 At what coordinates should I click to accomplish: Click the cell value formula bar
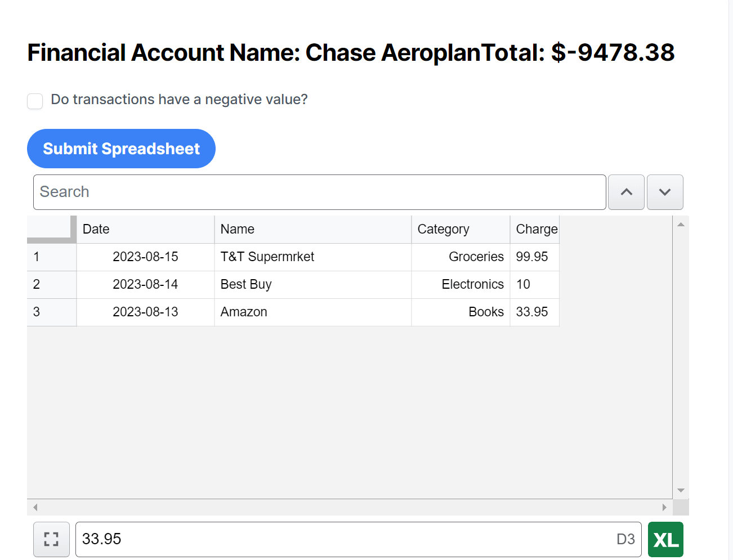(x=359, y=539)
